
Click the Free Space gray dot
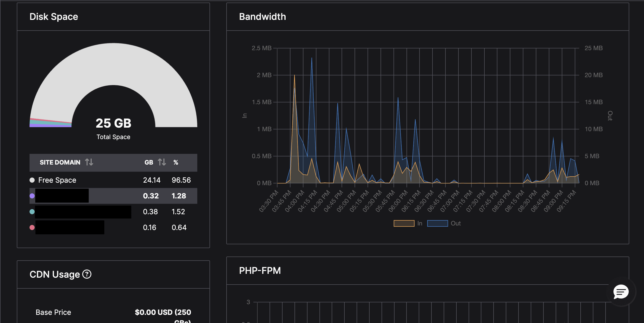tap(32, 180)
